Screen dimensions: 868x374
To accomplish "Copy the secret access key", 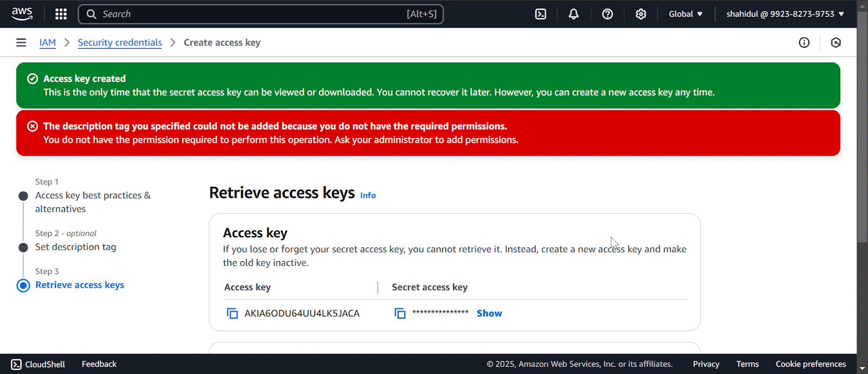I will tap(400, 313).
